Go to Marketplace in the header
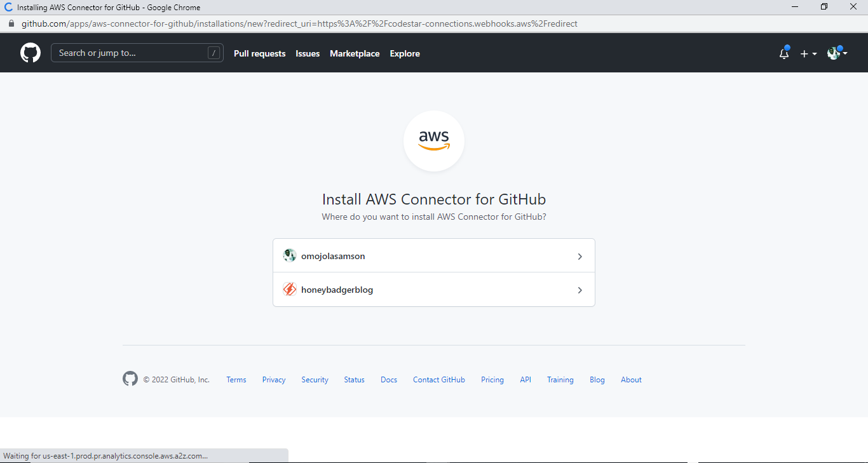The image size is (868, 463). point(355,53)
